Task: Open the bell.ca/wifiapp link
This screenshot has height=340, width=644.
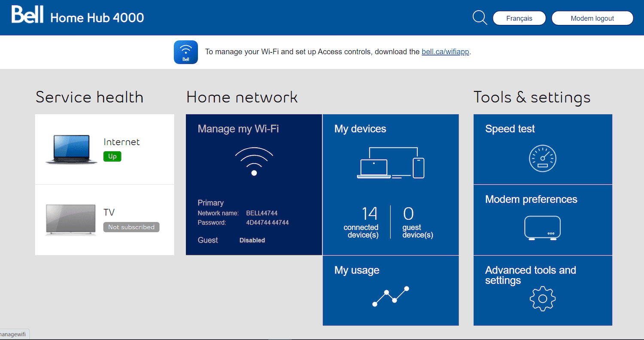Action: click(445, 52)
